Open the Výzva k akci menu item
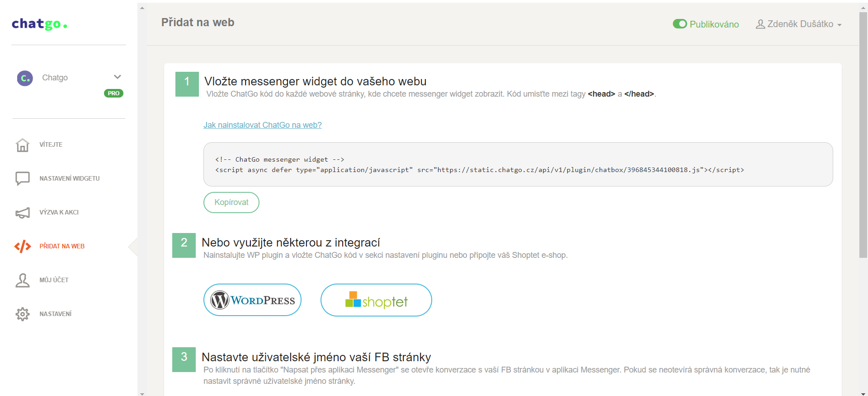 [59, 212]
